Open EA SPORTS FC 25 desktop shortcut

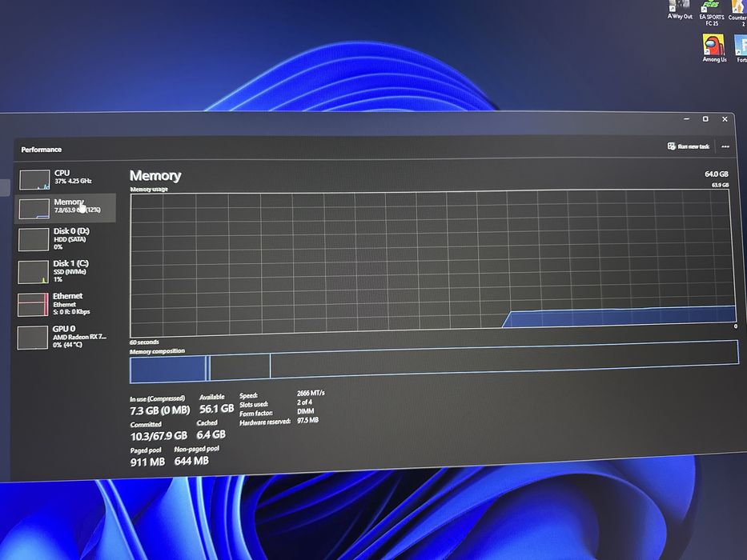(x=712, y=13)
